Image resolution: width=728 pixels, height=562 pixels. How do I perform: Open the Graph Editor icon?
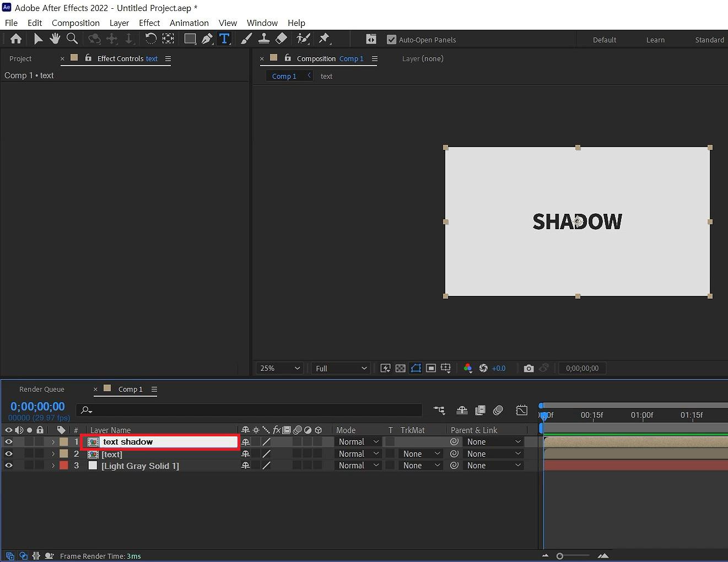(521, 410)
